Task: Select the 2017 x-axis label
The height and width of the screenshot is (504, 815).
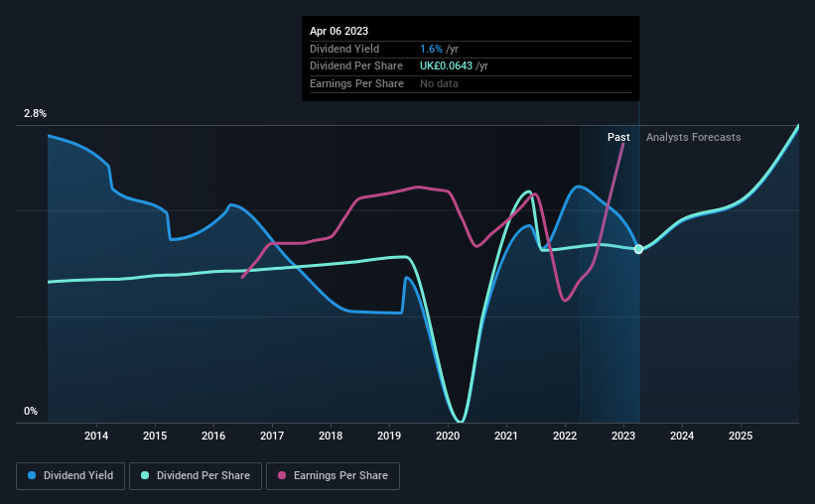Action: [272, 436]
